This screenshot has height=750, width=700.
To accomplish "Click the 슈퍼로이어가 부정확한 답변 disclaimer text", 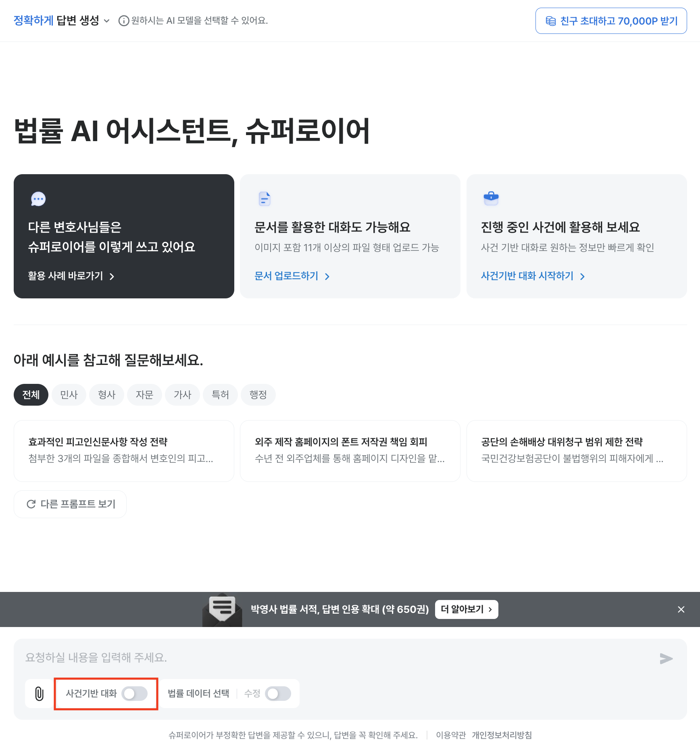I will click(293, 735).
